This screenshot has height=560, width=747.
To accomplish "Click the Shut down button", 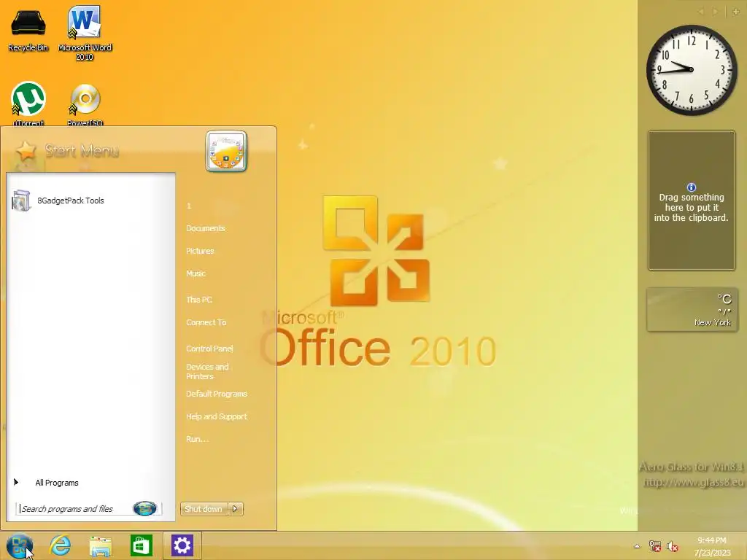I will pyautogui.click(x=204, y=508).
